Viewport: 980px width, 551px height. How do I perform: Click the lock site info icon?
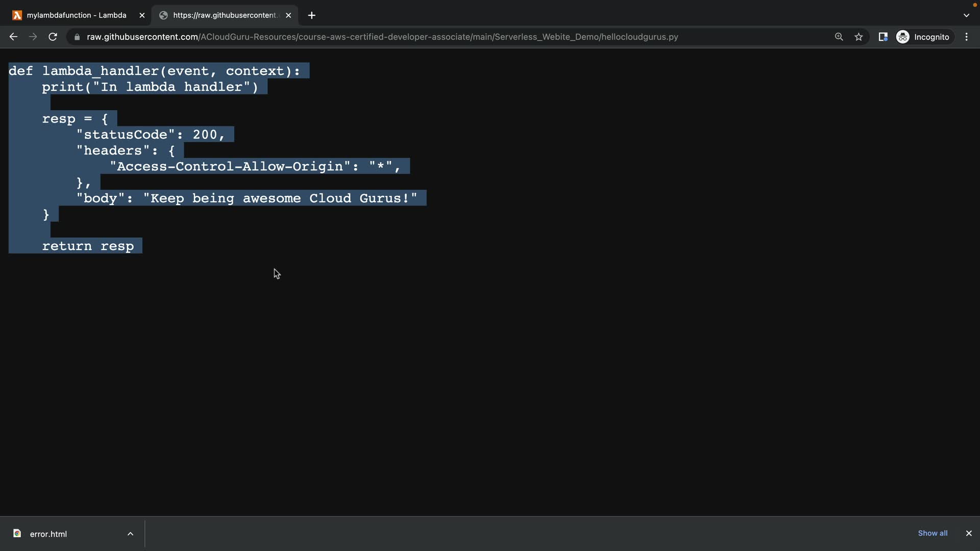(77, 37)
